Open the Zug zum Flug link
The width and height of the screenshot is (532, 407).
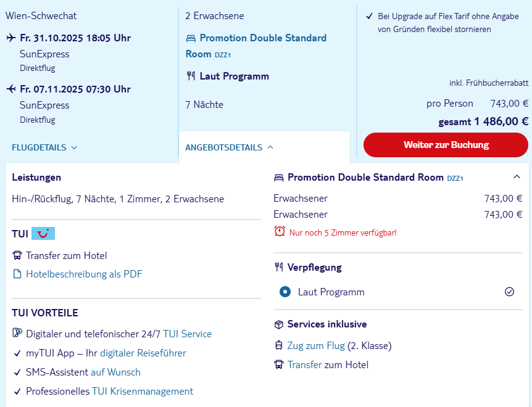click(316, 346)
